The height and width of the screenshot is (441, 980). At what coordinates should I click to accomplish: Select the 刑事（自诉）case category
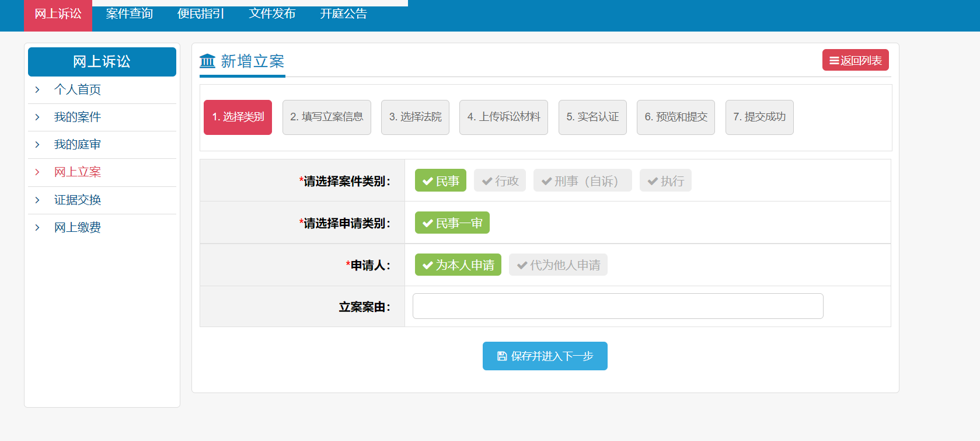(583, 180)
